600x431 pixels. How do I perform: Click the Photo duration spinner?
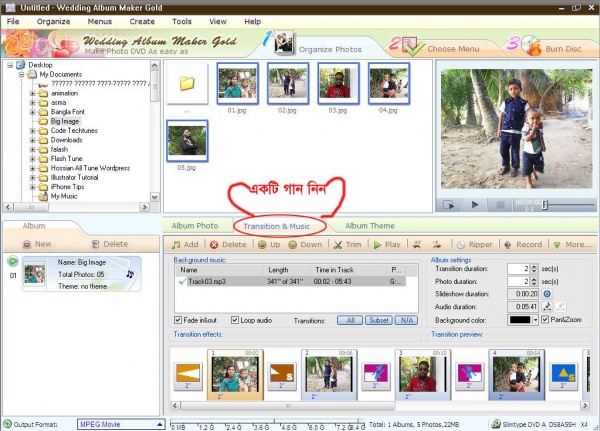click(534, 282)
